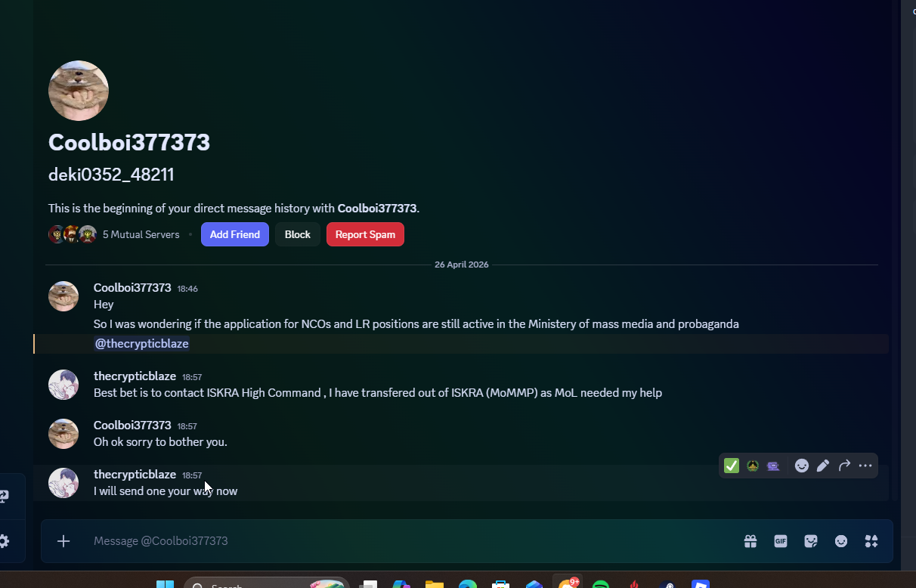Open the 5 Mutual Servers list
Screen dimensions: 916x588
point(141,234)
